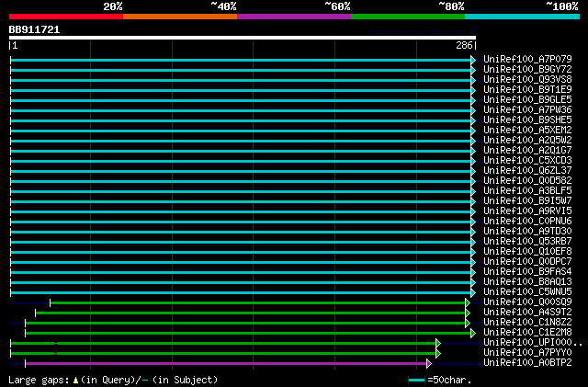Select hit label UniRef100_B9GLE5
Viewport: 588px width, 387px height.
coord(527,100)
